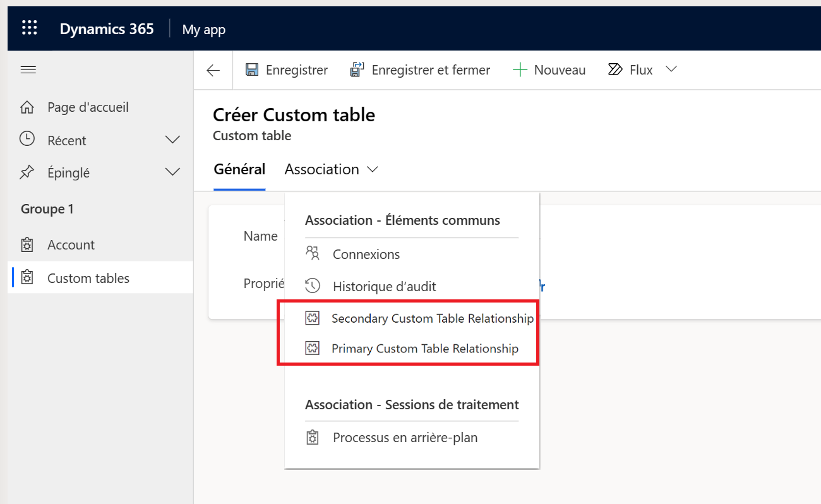Click the Récent sidebar label
The image size is (821, 504).
click(x=67, y=140)
